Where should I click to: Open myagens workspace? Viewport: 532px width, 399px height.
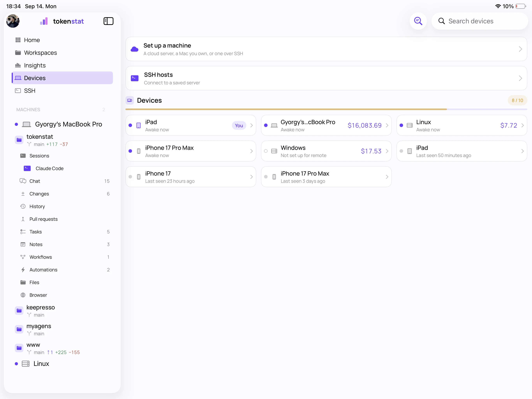click(62, 329)
